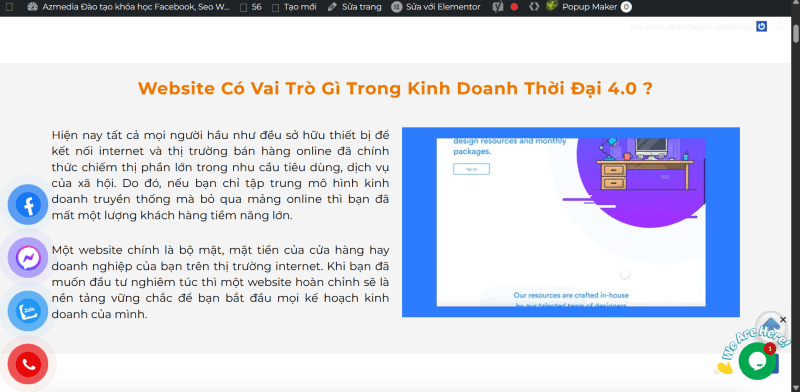This screenshot has height=392, width=800.
Task: Choose Sửa với Elementor
Action: click(x=443, y=7)
